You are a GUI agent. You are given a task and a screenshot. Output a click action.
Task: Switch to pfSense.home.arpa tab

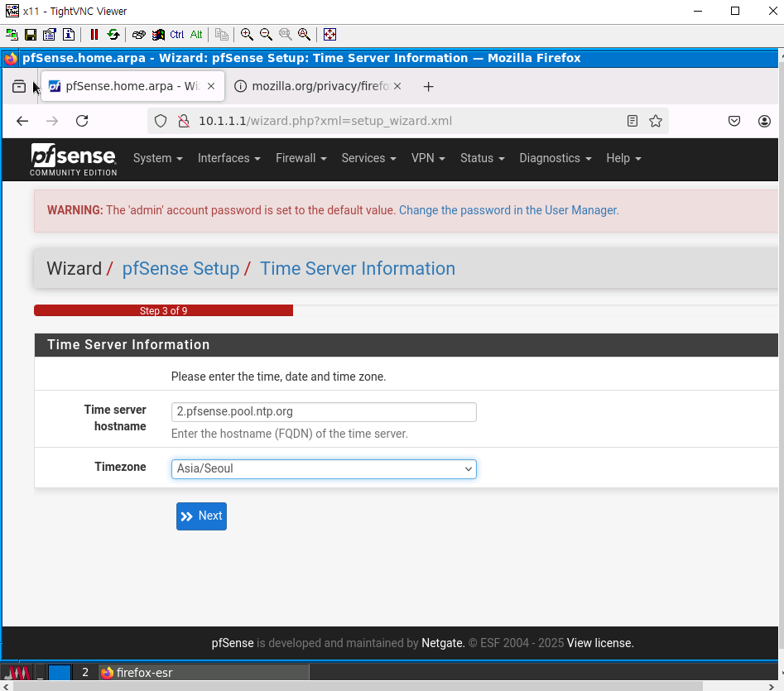(132, 86)
